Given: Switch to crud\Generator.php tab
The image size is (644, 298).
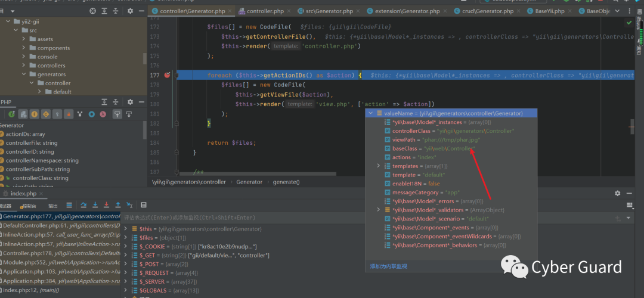Looking at the screenshot, I should (489, 11).
